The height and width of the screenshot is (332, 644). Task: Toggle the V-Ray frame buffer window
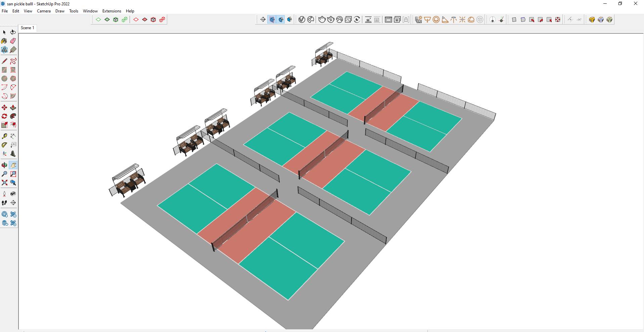coord(388,20)
